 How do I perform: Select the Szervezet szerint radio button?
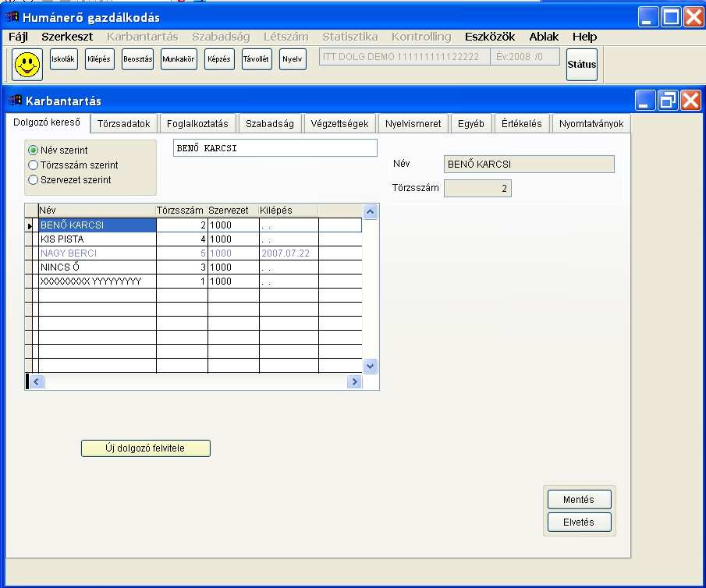click(33, 179)
